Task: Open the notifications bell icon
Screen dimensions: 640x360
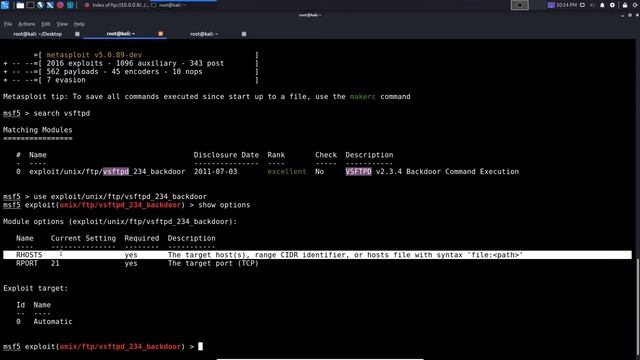Action: coord(602,5)
